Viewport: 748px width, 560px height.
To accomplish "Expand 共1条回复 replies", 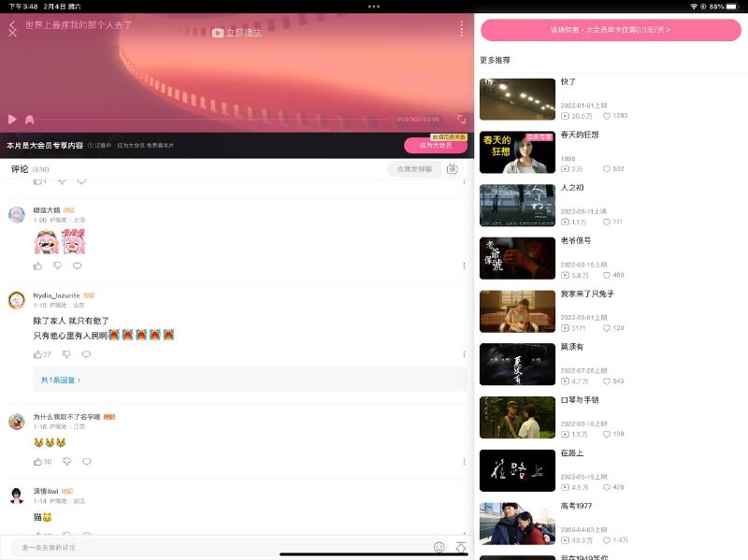I will [61, 381].
